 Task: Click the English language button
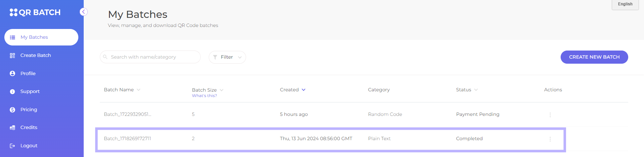(625, 4)
